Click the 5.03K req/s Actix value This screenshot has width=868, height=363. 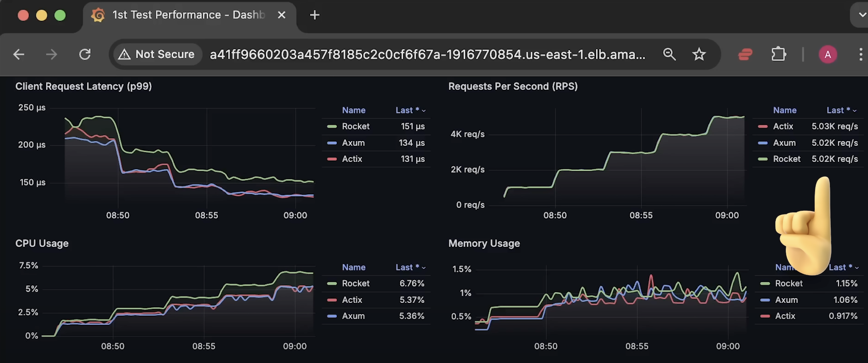tap(835, 127)
